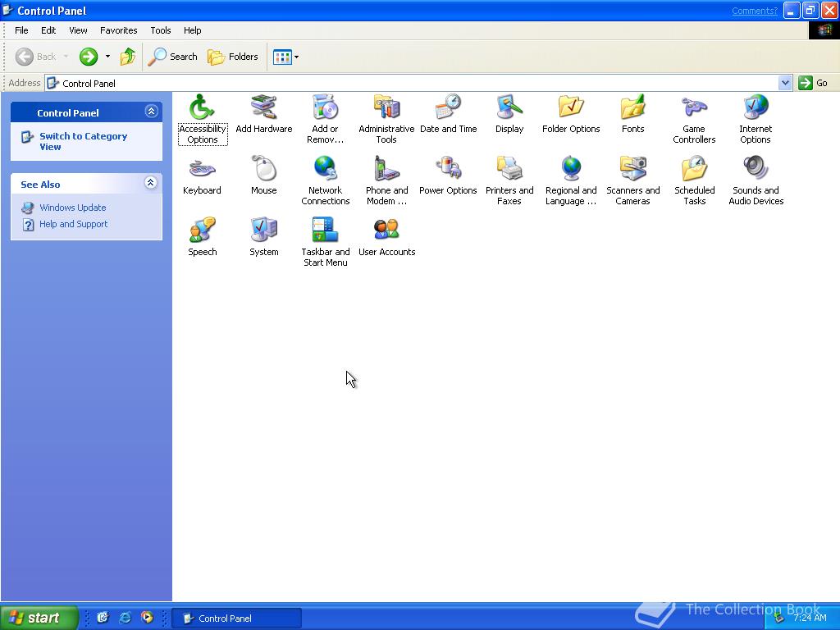
Task: Select Control Panel taskbar button
Action: click(x=239, y=619)
